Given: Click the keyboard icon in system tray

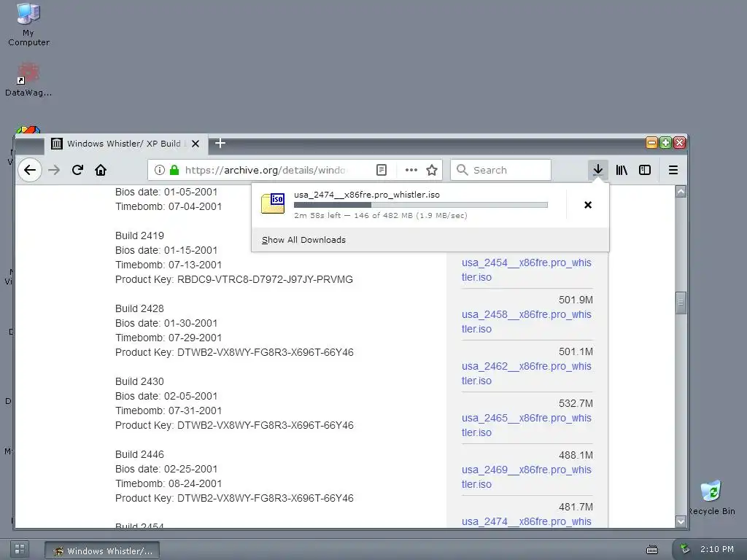Looking at the screenshot, I should [x=652, y=550].
